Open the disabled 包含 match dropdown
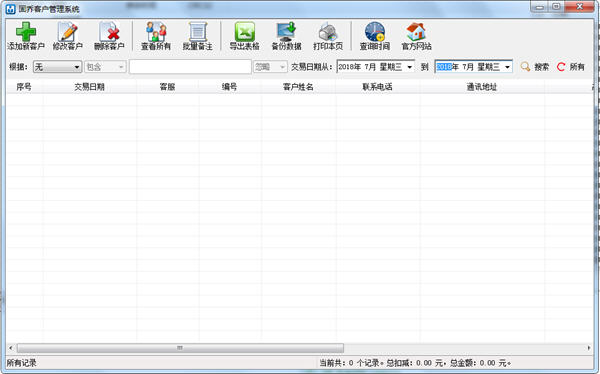The width and height of the screenshot is (600, 374). [105, 67]
